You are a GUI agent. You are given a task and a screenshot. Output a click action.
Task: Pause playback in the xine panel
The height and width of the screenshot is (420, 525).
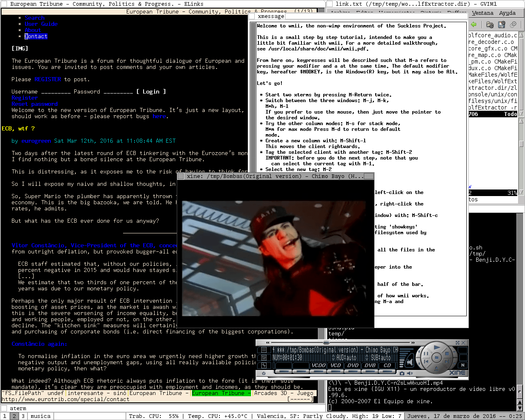coord(425,354)
